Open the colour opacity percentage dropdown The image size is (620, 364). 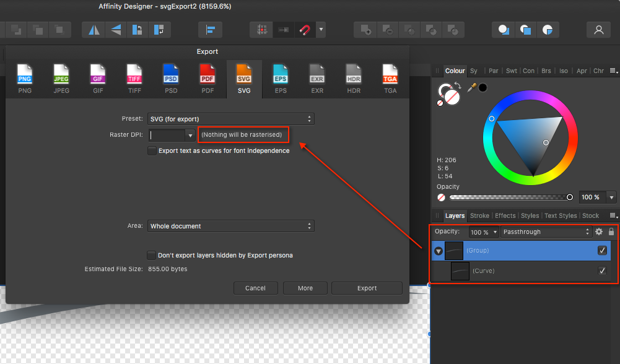point(612,197)
